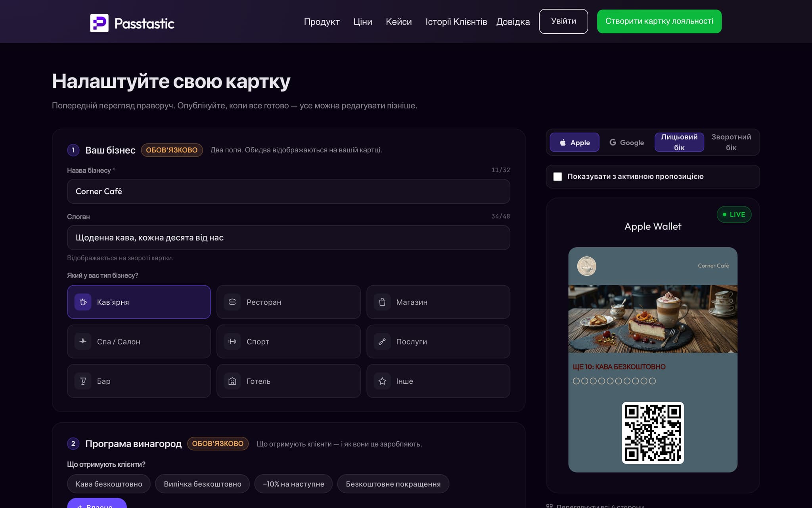Click the QR code on the card preview
Viewport: 812px width, 508px height.
[653, 433]
